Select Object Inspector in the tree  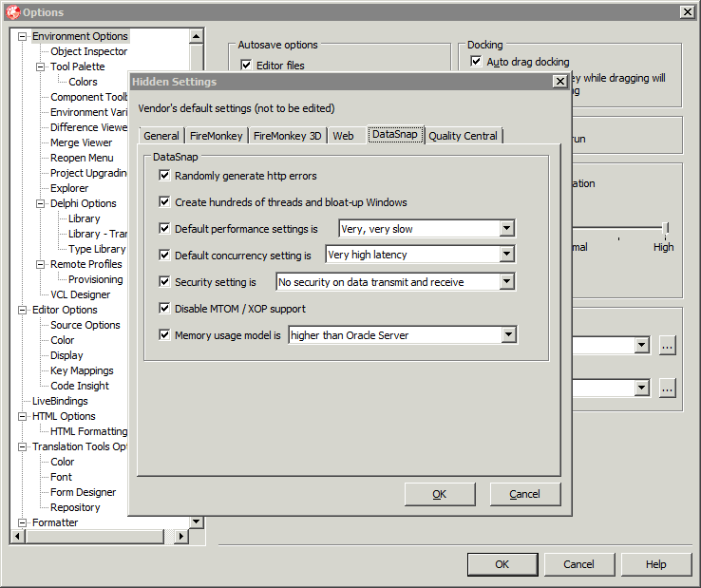click(88, 51)
